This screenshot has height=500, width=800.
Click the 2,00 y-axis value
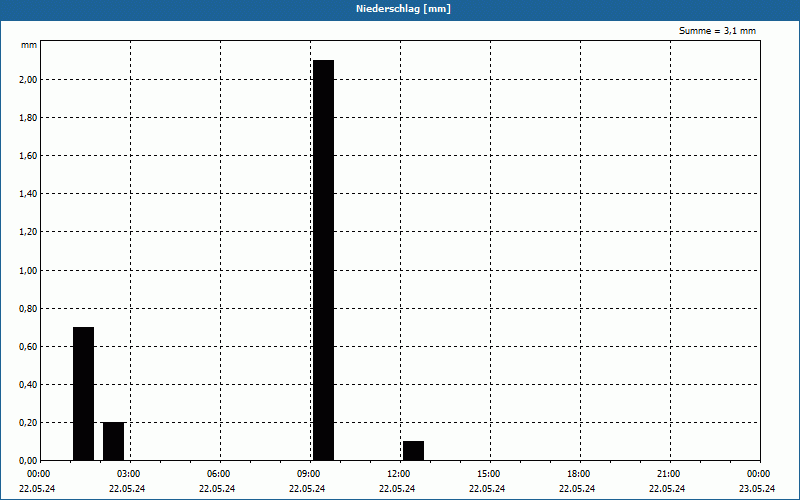tap(28, 80)
